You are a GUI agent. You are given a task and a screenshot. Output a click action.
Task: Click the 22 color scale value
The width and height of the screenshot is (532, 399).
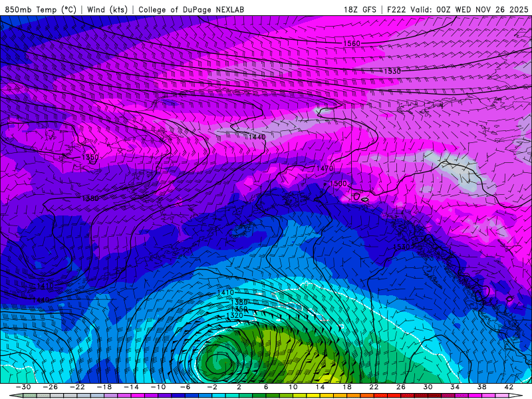pos(374,387)
